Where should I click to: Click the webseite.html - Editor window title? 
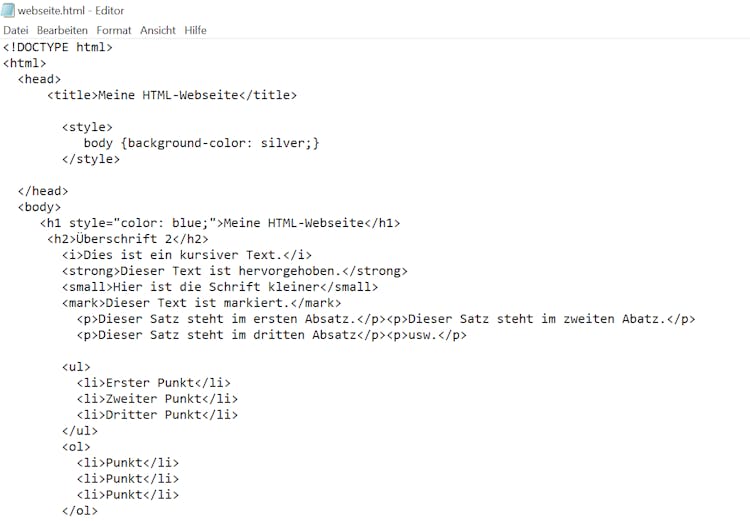click(x=71, y=11)
